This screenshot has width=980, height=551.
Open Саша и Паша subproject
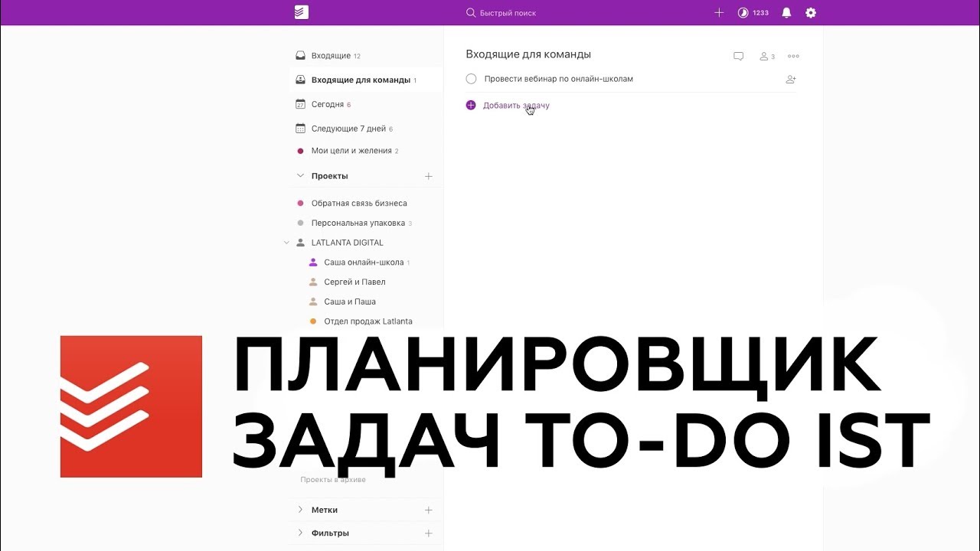[350, 302]
